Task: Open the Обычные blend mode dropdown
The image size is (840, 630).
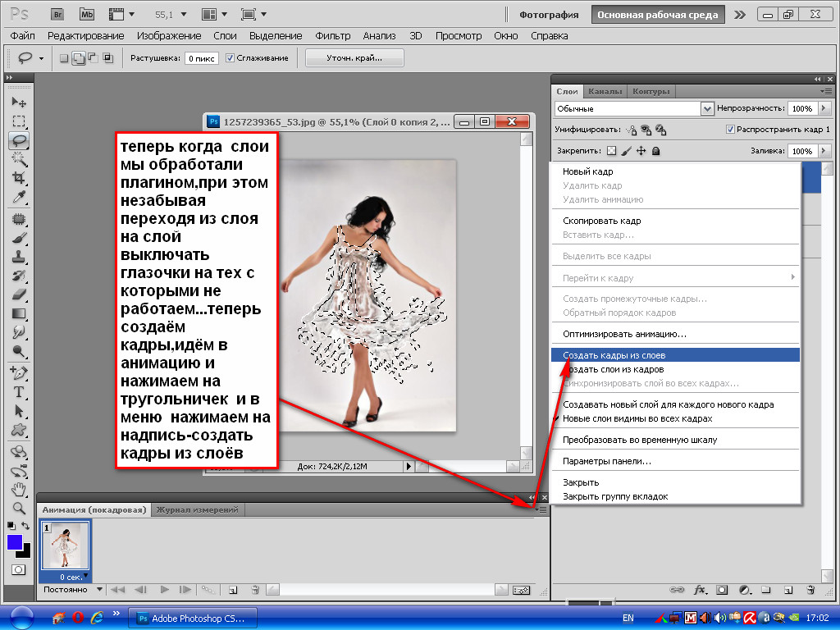Action: pos(707,108)
